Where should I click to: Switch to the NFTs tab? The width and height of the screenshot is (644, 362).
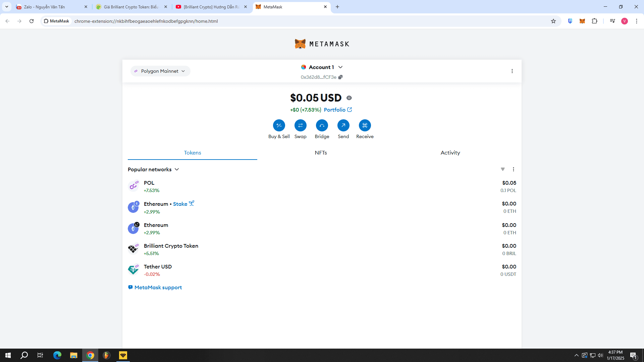point(321,153)
